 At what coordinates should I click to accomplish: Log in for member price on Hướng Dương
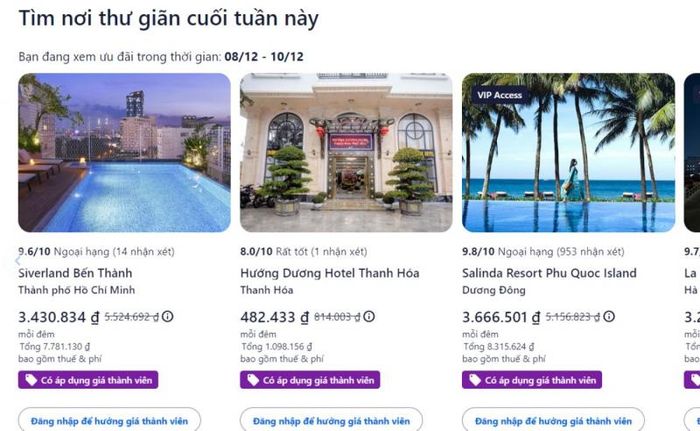pos(331,420)
